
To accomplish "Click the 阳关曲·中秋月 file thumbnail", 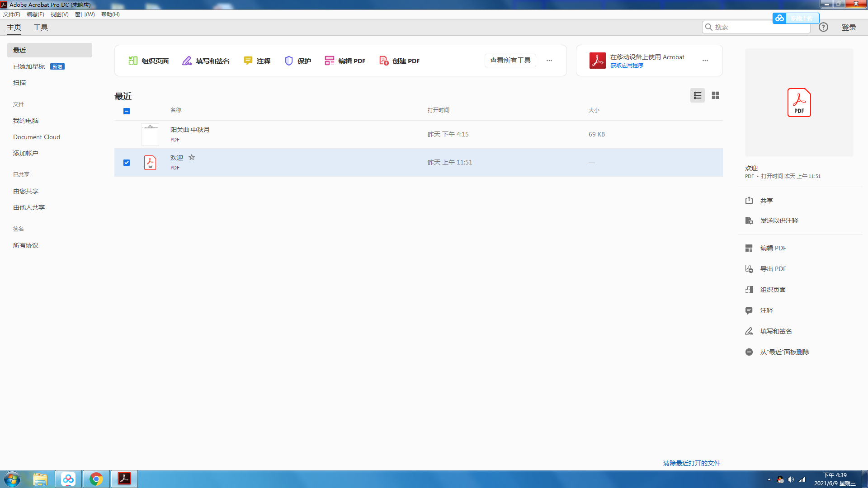I will pyautogui.click(x=150, y=134).
